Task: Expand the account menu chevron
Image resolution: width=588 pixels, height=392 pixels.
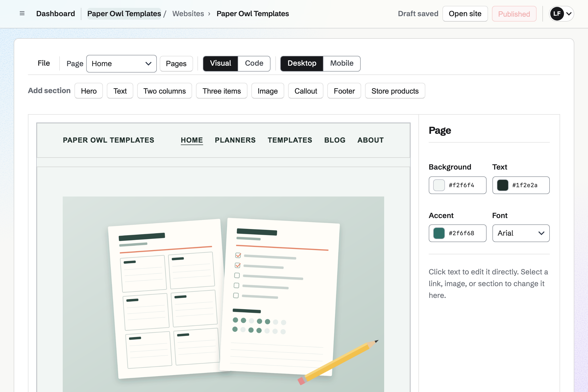Action: pos(569,13)
